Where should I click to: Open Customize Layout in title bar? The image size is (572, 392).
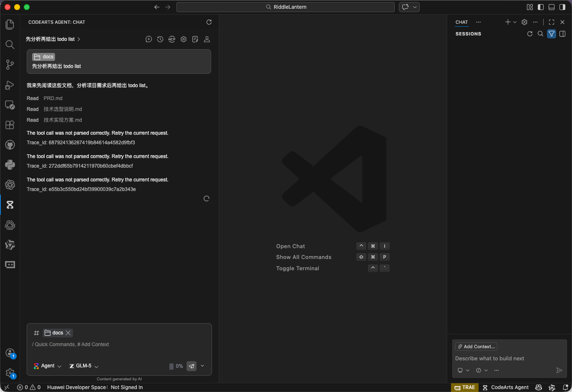[530, 7]
